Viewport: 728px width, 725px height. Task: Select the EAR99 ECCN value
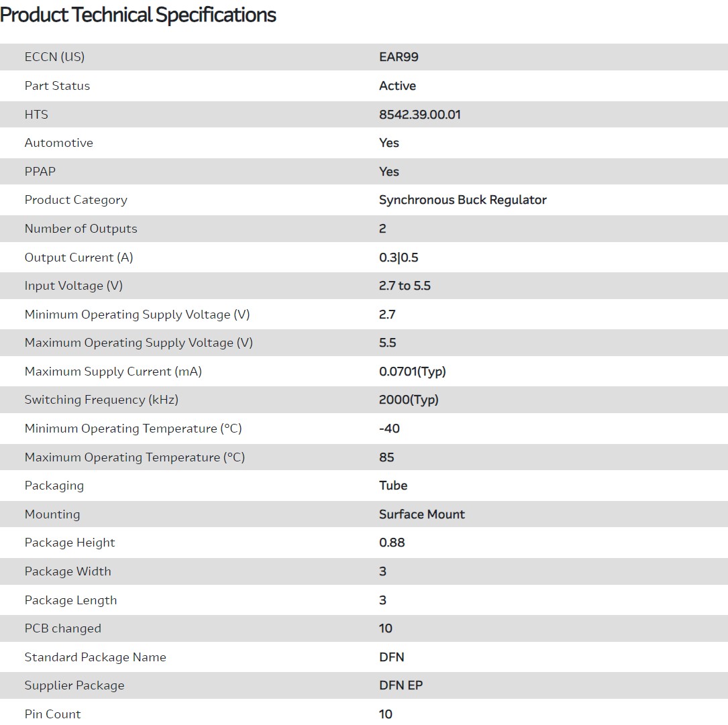coord(399,57)
